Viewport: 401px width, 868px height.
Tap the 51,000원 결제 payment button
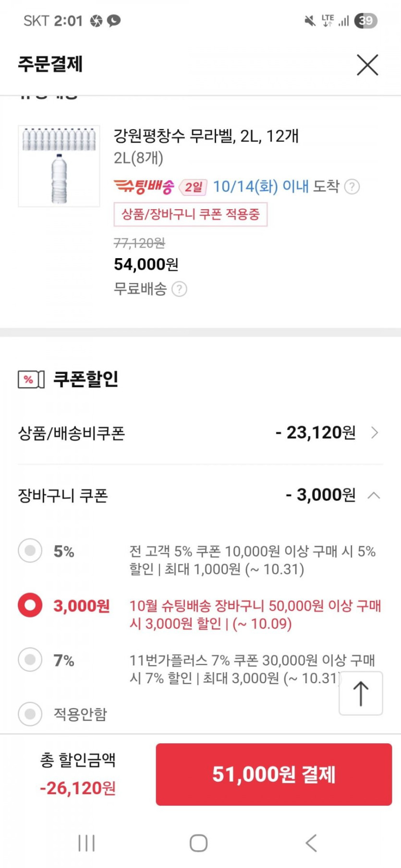point(274,774)
